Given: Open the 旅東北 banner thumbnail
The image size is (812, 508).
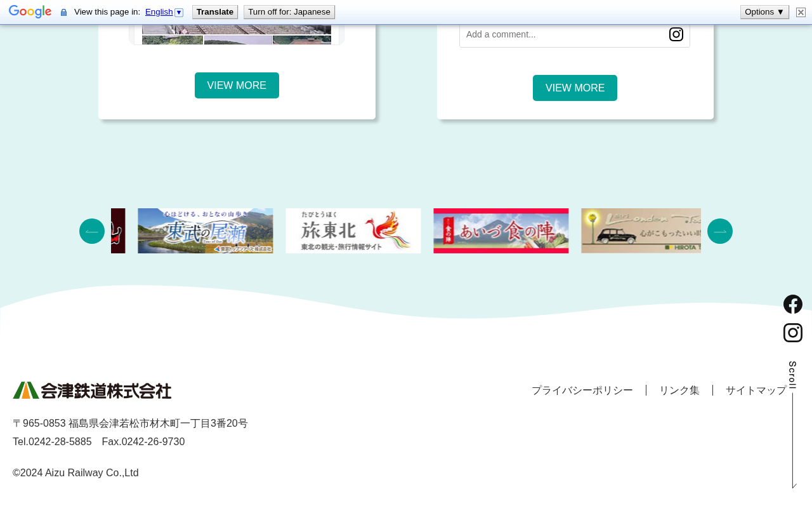Looking at the screenshot, I should [x=353, y=231].
